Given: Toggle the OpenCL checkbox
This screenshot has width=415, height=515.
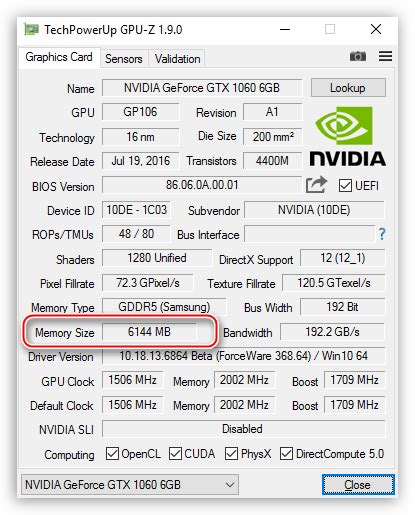Looking at the screenshot, I should tap(112, 454).
